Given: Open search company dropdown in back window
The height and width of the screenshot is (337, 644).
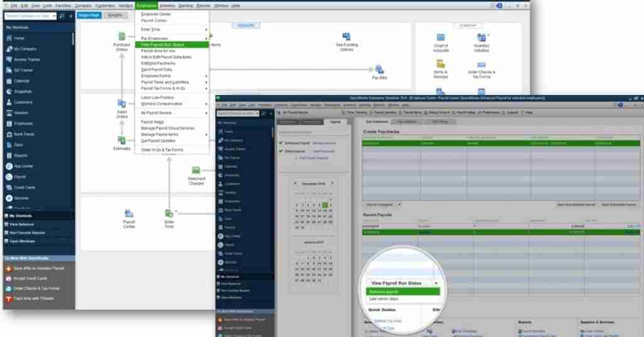Looking at the screenshot, I should 54,16.
